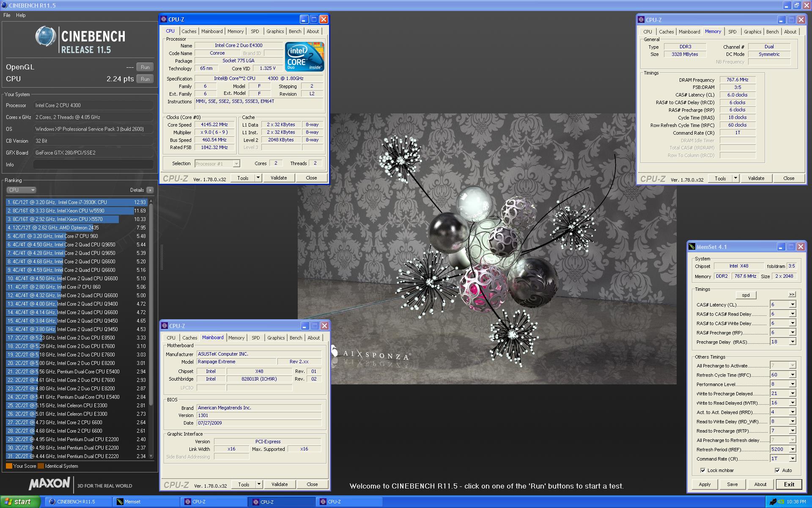Switch to Bench tab in CPU-Z CPU window

click(x=295, y=31)
